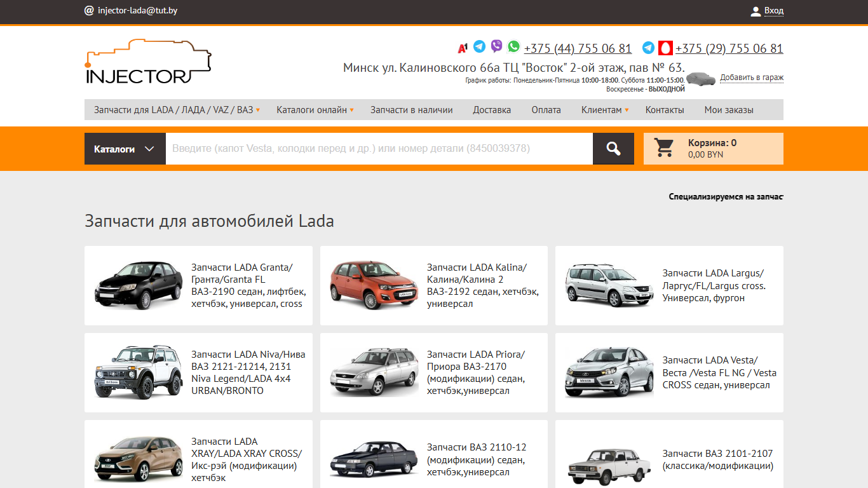Image resolution: width=868 pixels, height=488 pixels.
Task: Open the beige Lada XRAY car image
Action: click(x=139, y=459)
